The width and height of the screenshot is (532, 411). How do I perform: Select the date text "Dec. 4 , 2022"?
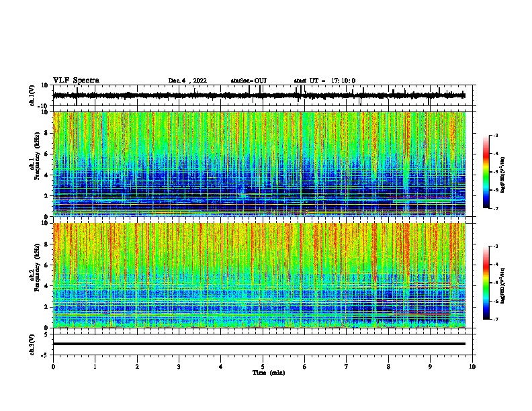pyautogui.click(x=187, y=81)
